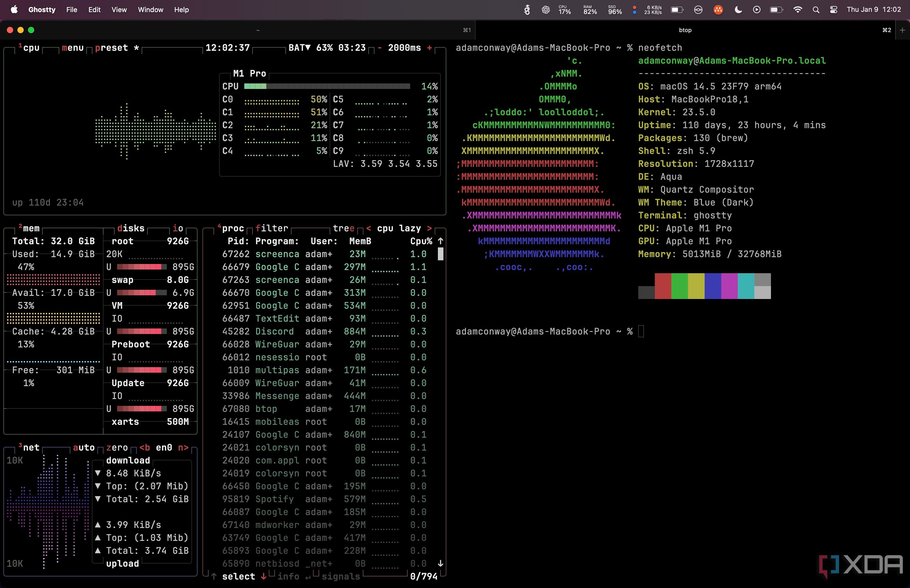
Task: Switch to previous network interface <b
Action: point(145,447)
